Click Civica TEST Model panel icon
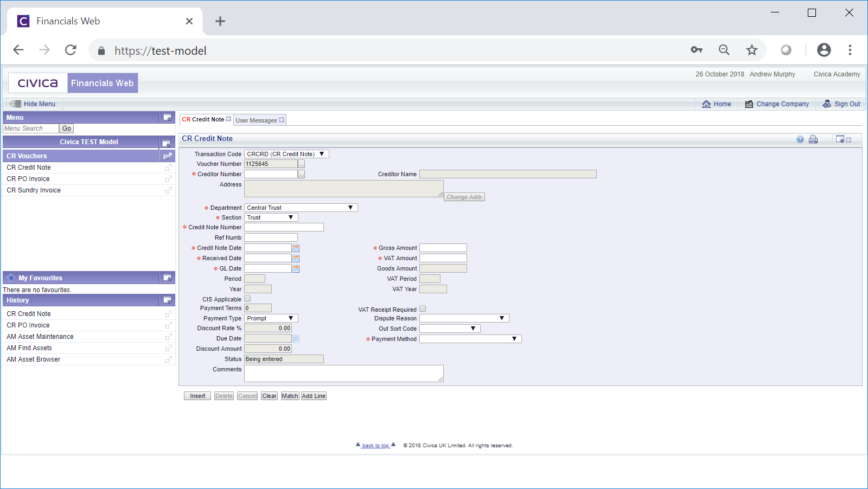This screenshot has width=868, height=489. [167, 143]
